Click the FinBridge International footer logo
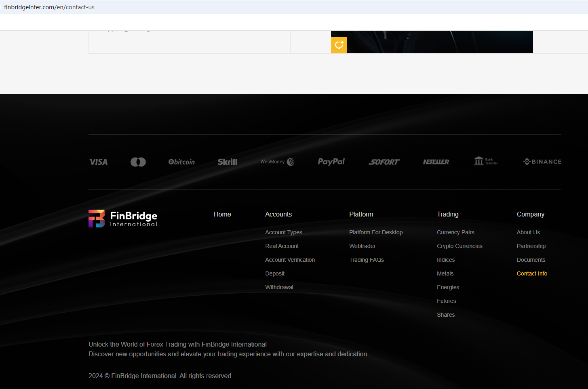The width and height of the screenshot is (588, 389). coord(123,219)
